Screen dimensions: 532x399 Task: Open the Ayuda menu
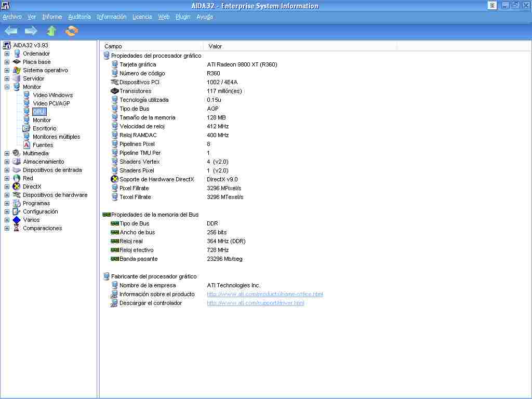(x=205, y=17)
